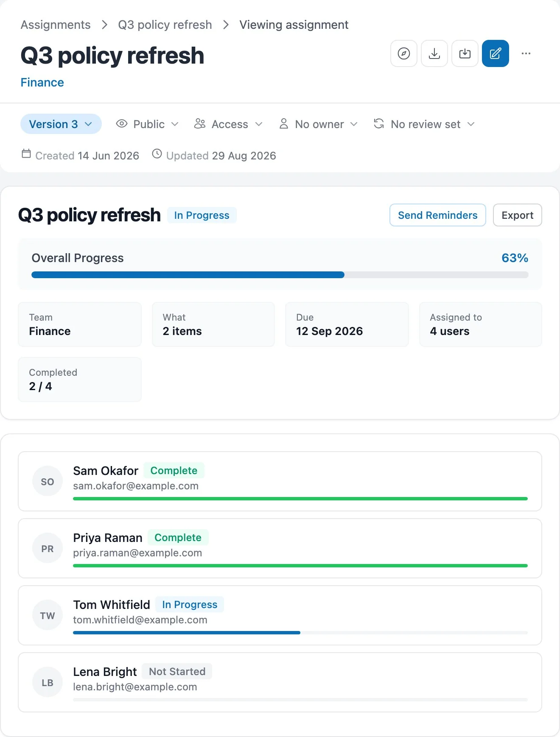Open the No owner dropdown

(319, 124)
